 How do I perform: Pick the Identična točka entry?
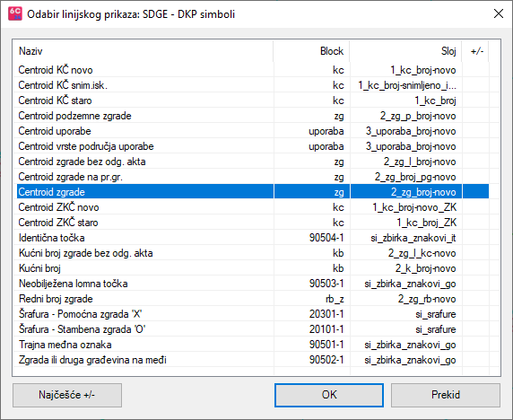click(253, 238)
